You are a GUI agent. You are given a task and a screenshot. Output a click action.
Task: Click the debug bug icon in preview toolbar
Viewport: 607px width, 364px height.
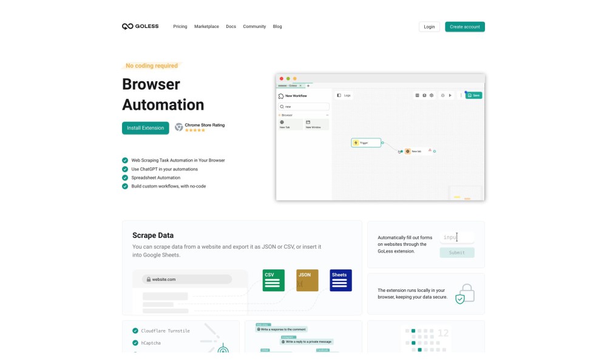pos(443,95)
